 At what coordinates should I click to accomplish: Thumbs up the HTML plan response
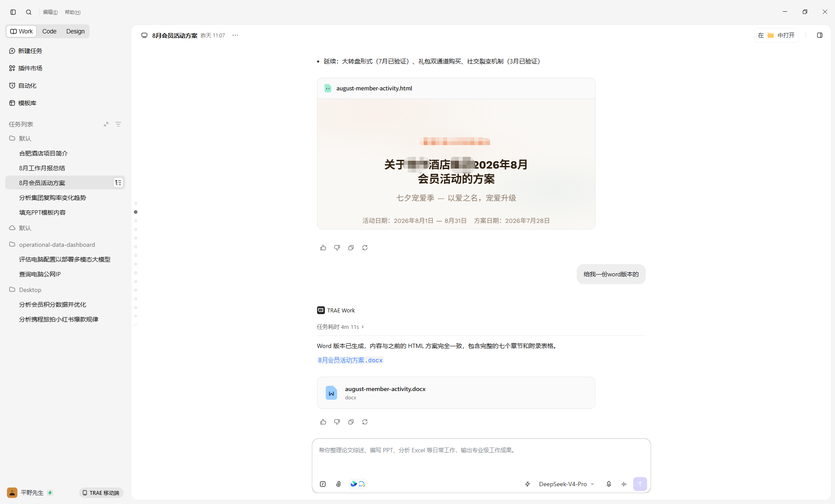tap(323, 248)
